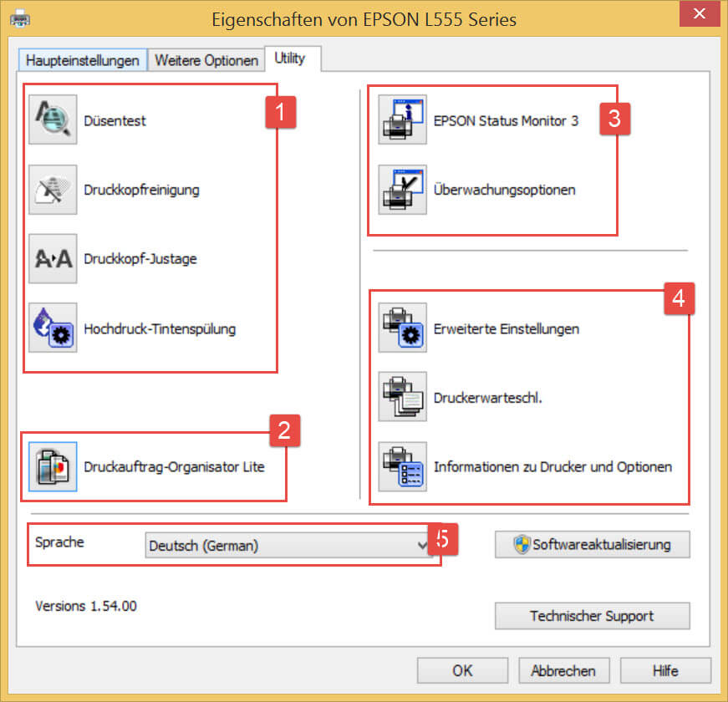Click Informationen zu Drucker und Optionen label
Viewport: 728px width, 702px height.
click(x=553, y=466)
